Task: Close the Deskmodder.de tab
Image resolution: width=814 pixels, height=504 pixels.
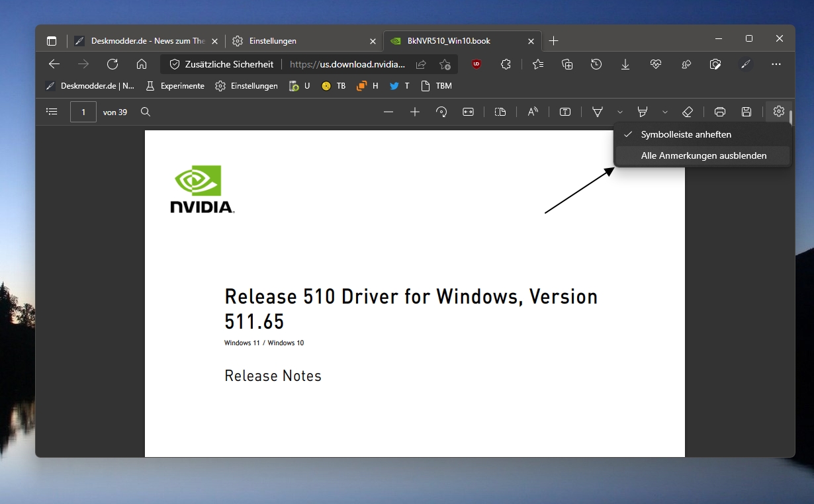Action: point(214,40)
